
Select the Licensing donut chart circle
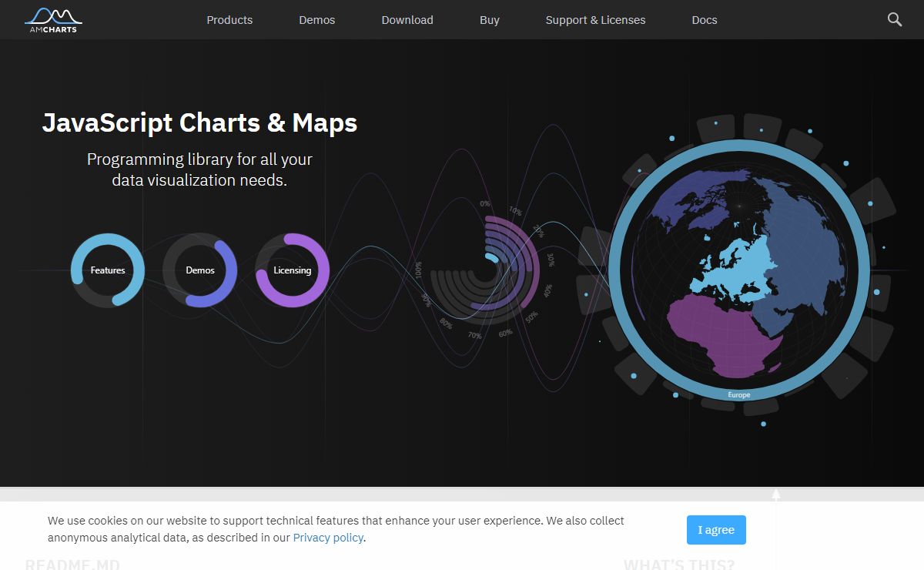click(x=293, y=270)
